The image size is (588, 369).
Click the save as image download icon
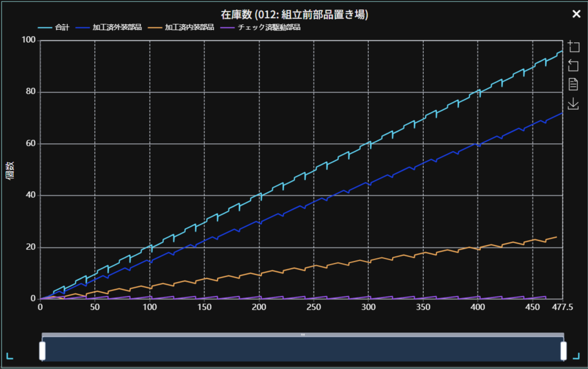tap(573, 104)
